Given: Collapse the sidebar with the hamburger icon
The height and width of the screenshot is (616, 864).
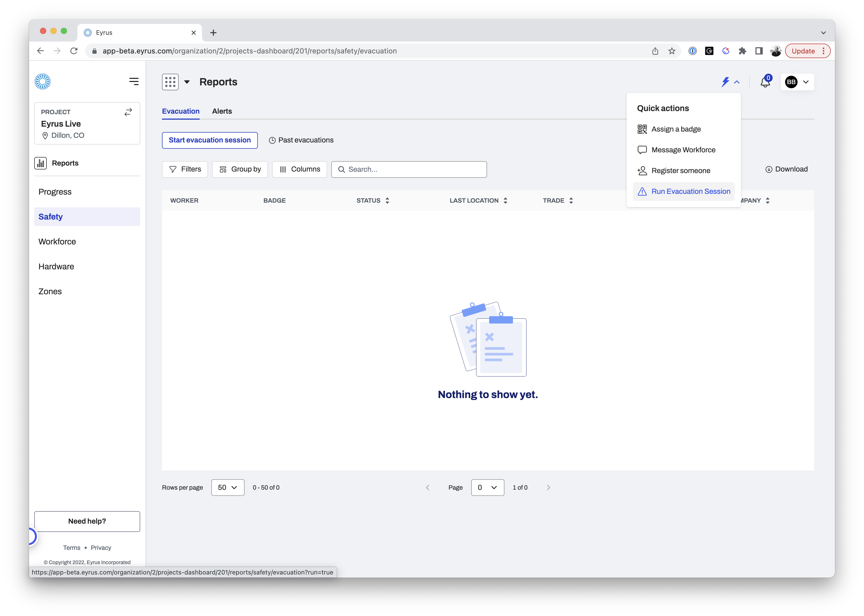Looking at the screenshot, I should click(134, 81).
